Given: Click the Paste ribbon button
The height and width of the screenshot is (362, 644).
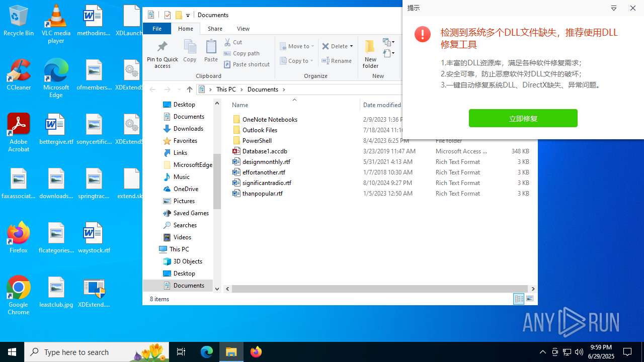Looking at the screenshot, I should coord(211,51).
